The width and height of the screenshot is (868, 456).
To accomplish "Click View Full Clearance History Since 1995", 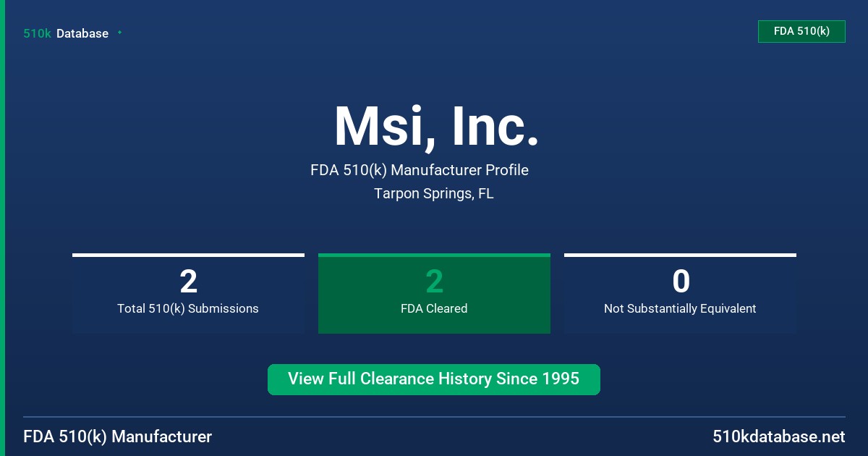I will (x=434, y=379).
